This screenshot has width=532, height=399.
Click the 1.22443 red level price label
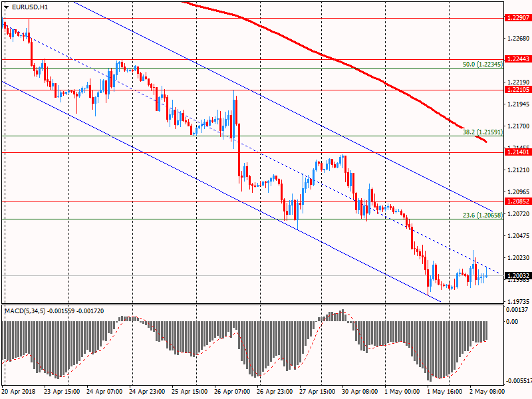tap(518, 59)
